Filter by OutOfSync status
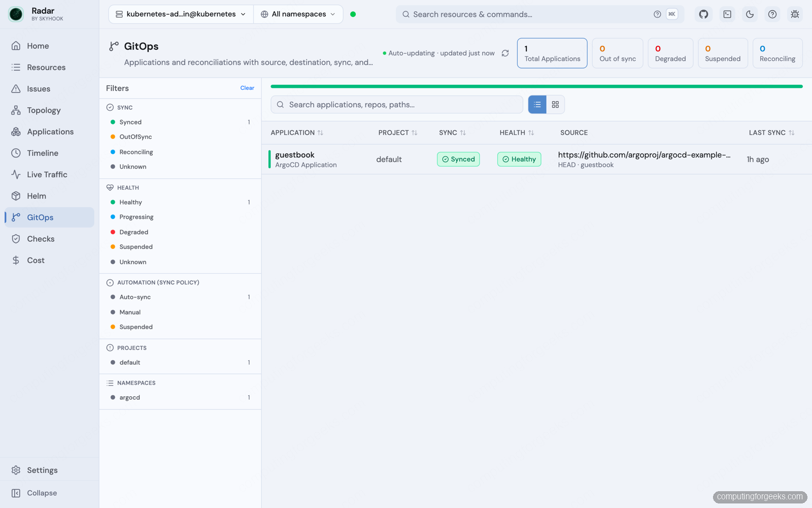 [180, 137]
